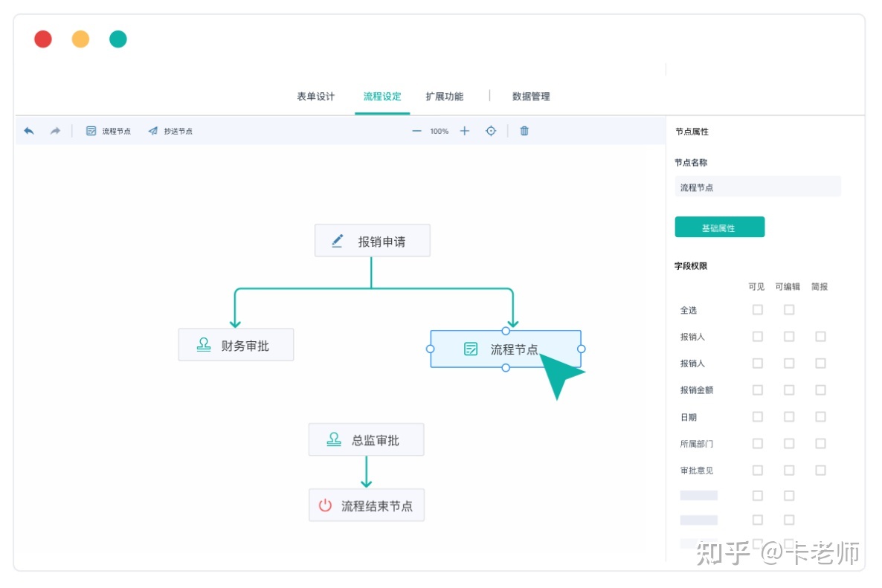Click the redo arrow in the toolbar

(x=54, y=130)
